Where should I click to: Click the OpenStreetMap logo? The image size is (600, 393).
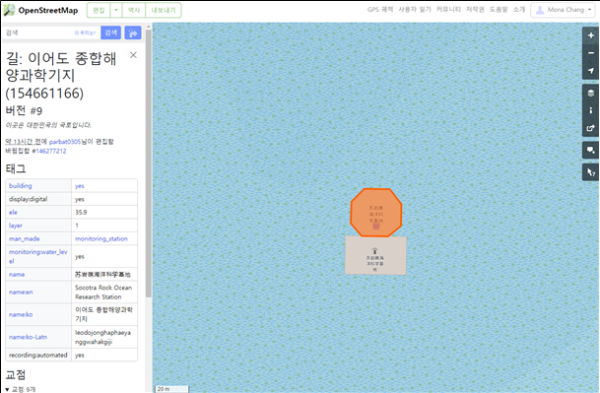[x=41, y=10]
